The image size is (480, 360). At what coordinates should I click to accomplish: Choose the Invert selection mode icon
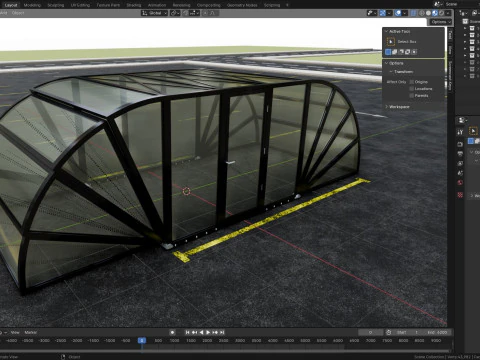click(x=408, y=52)
